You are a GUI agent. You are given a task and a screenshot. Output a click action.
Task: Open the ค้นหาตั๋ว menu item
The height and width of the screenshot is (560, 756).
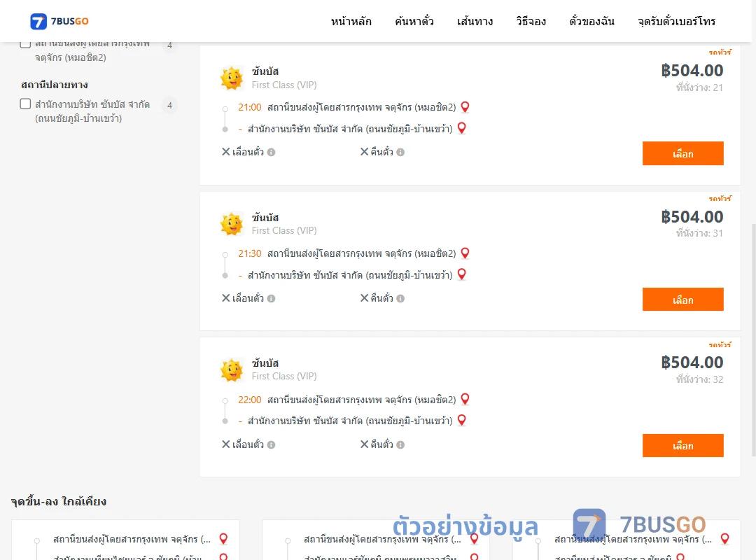pyautogui.click(x=414, y=21)
